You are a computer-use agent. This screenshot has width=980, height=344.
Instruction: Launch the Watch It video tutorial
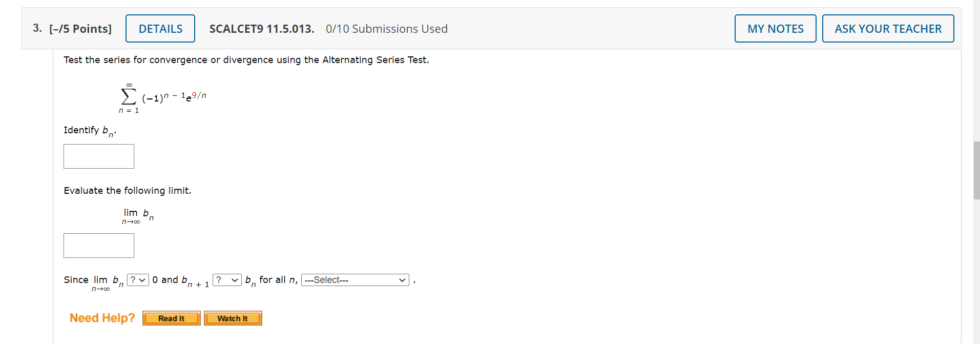[233, 318]
